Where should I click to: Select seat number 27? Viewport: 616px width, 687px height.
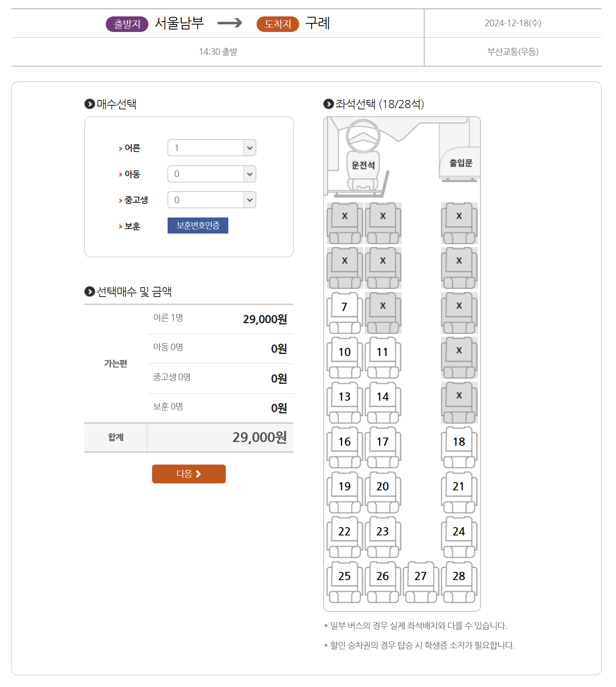421,582
